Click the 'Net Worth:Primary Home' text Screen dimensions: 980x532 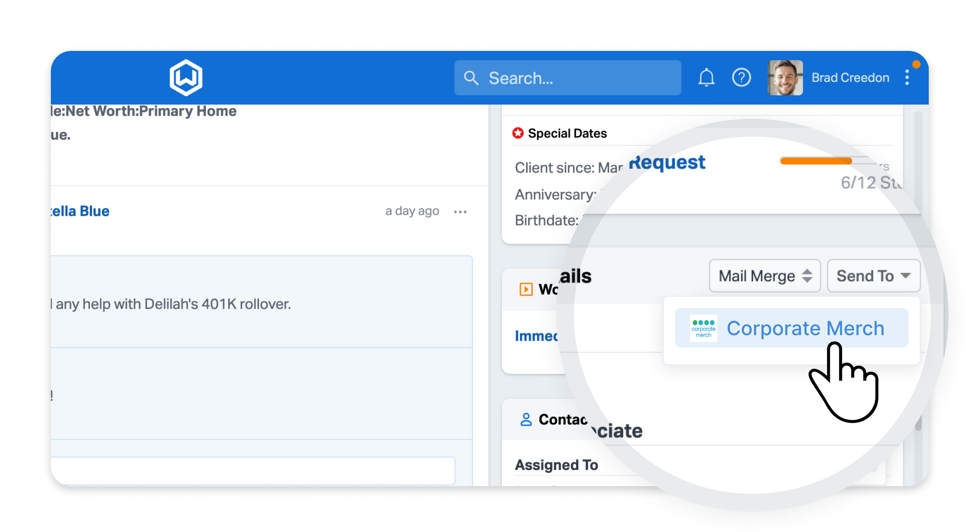[x=151, y=111]
